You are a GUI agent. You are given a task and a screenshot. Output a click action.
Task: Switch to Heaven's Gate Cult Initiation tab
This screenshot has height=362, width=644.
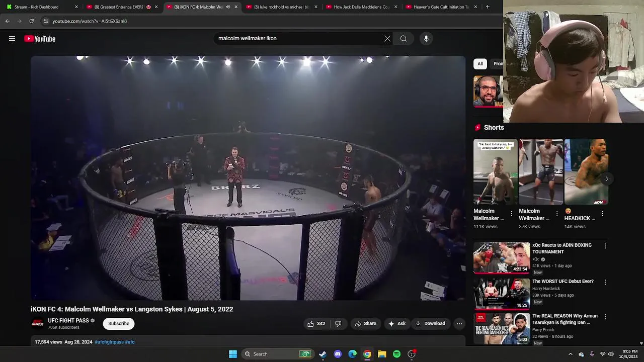[441, 7]
